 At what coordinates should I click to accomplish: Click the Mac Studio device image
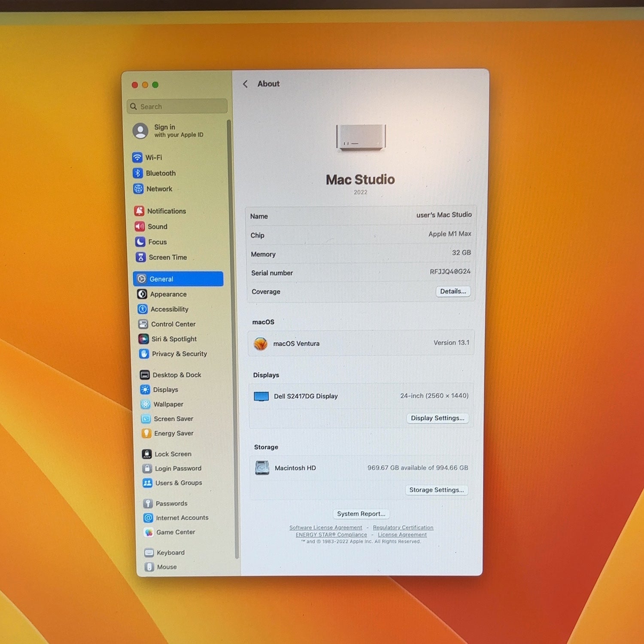361,137
